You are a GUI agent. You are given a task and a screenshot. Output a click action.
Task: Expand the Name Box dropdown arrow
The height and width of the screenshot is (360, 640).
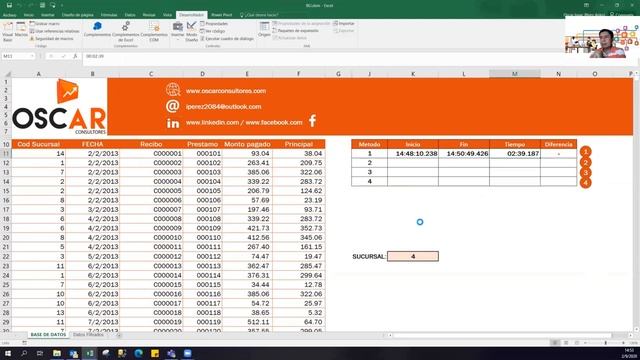pos(32,56)
